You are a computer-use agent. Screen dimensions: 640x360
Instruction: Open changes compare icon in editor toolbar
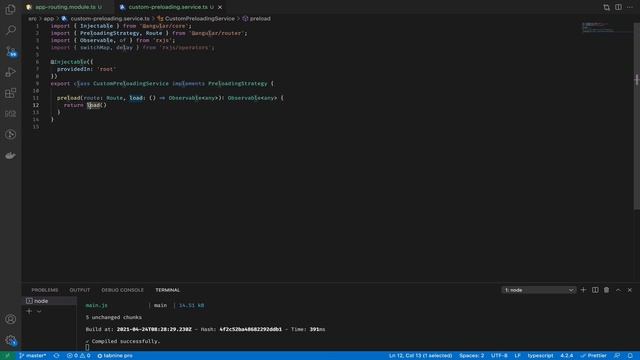[607, 7]
